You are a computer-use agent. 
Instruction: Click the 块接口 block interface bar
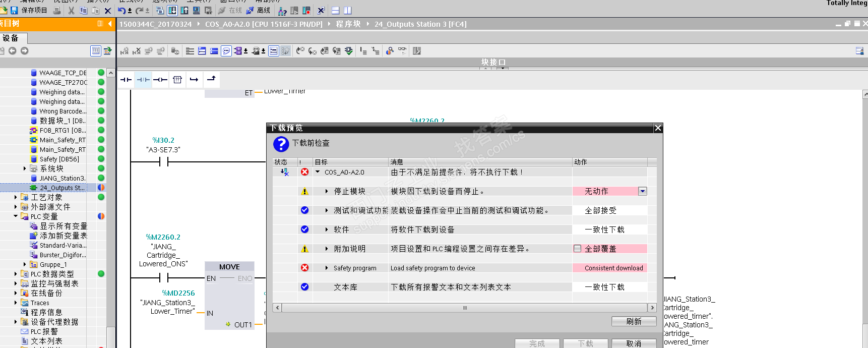coord(493,62)
